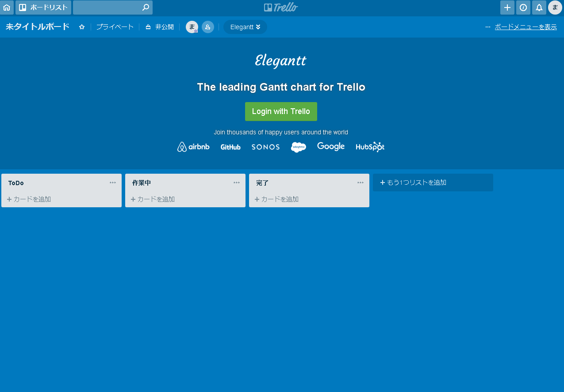The width and height of the screenshot is (564, 392).
Task: Open the プライベート team selector
Action: click(115, 27)
